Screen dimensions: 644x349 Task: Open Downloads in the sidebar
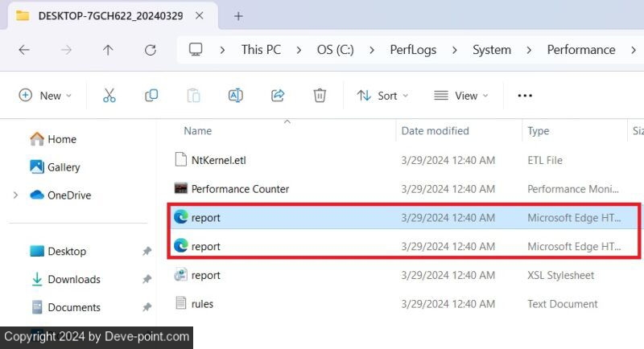(x=73, y=280)
